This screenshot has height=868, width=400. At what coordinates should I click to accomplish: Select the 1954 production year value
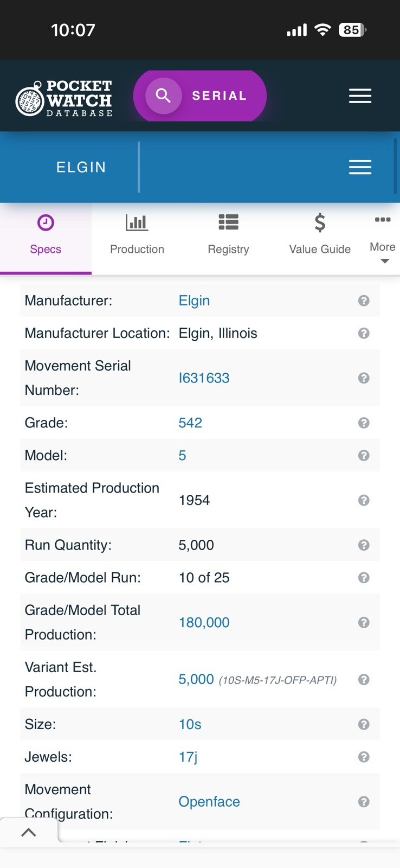[194, 500]
